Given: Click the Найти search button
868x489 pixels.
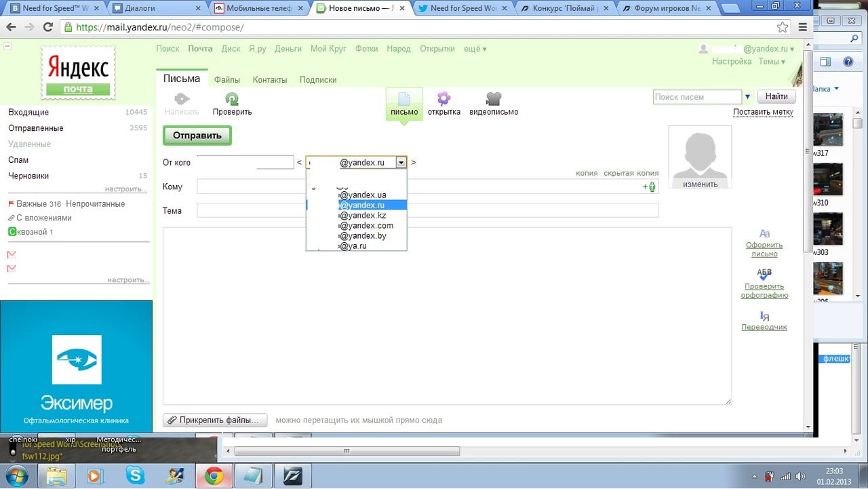Looking at the screenshot, I should coord(776,97).
